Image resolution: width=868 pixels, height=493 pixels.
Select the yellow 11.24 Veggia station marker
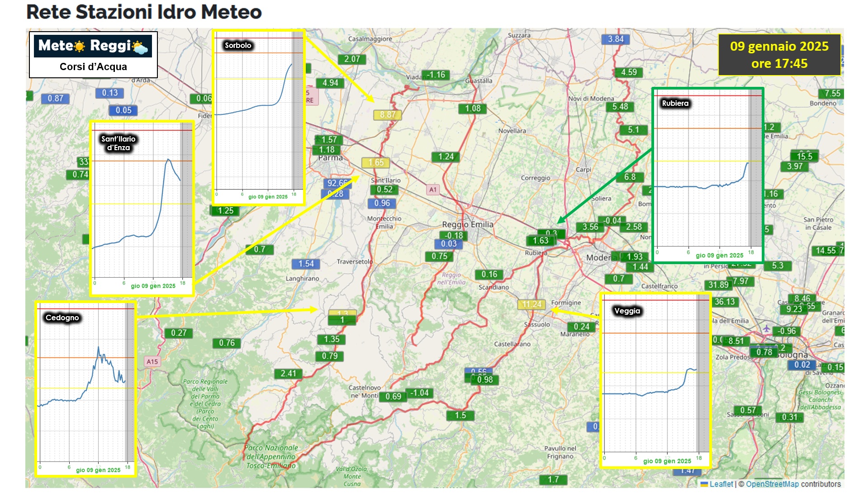pyautogui.click(x=531, y=304)
